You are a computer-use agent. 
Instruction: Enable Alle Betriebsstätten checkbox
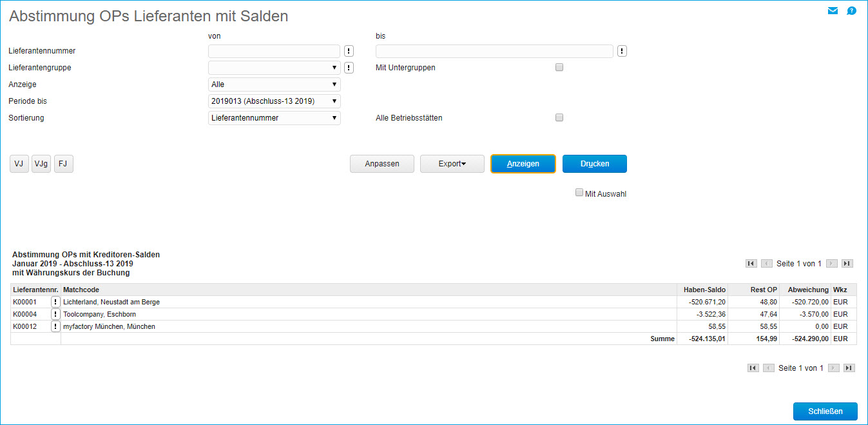coord(559,117)
